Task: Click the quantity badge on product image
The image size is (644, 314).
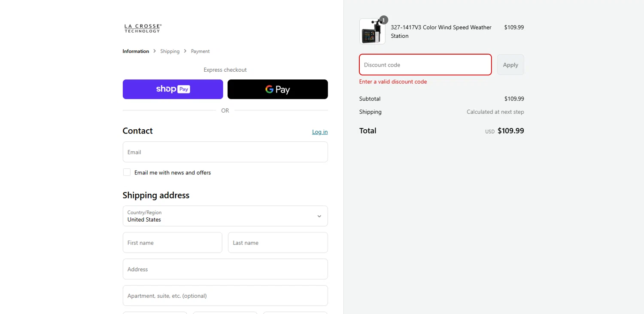Action: coord(384,20)
